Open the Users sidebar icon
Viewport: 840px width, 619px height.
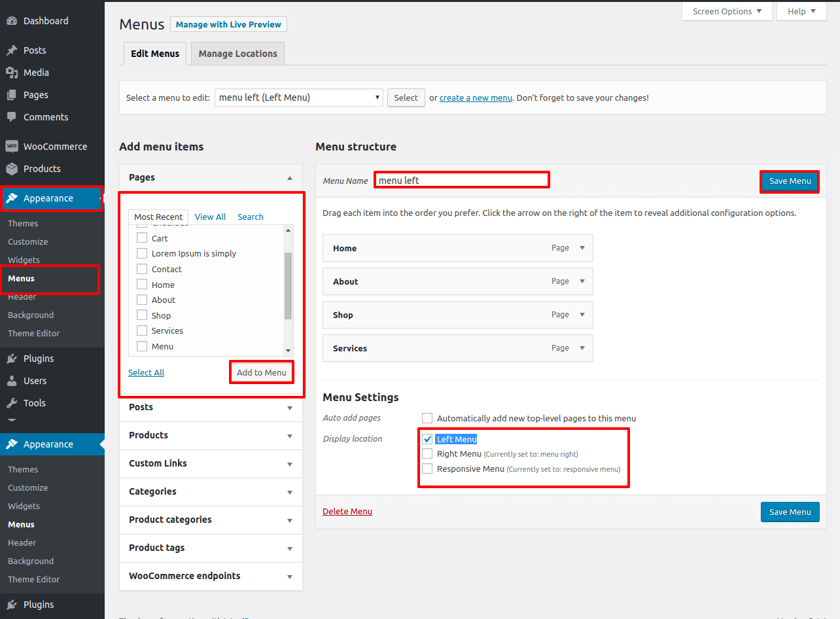tap(12, 381)
